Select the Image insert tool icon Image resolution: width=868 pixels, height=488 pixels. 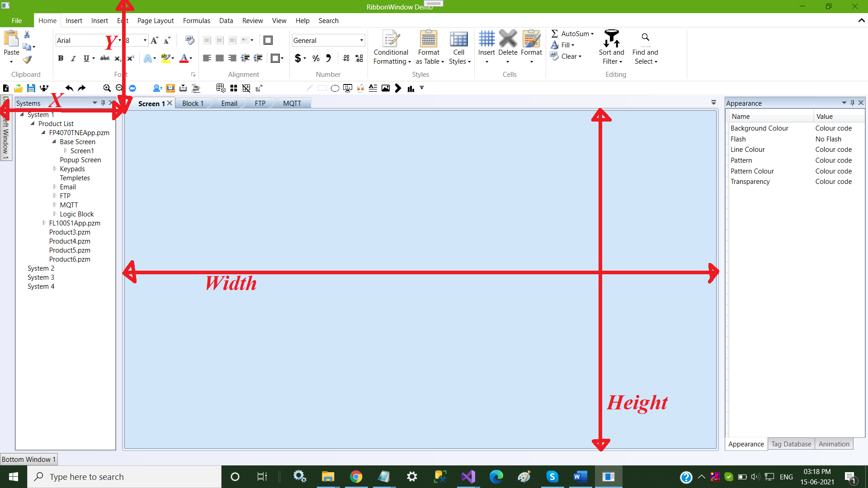click(386, 89)
